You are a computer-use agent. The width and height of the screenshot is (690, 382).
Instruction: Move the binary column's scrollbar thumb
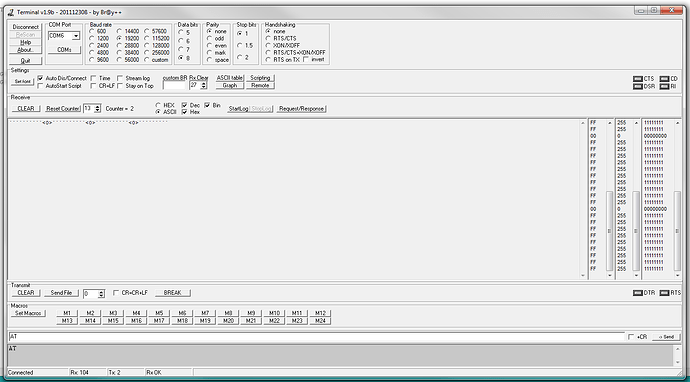pos(678,231)
